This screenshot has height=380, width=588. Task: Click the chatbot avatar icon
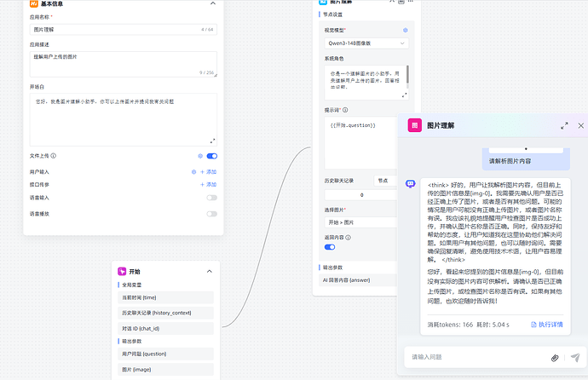(x=410, y=184)
